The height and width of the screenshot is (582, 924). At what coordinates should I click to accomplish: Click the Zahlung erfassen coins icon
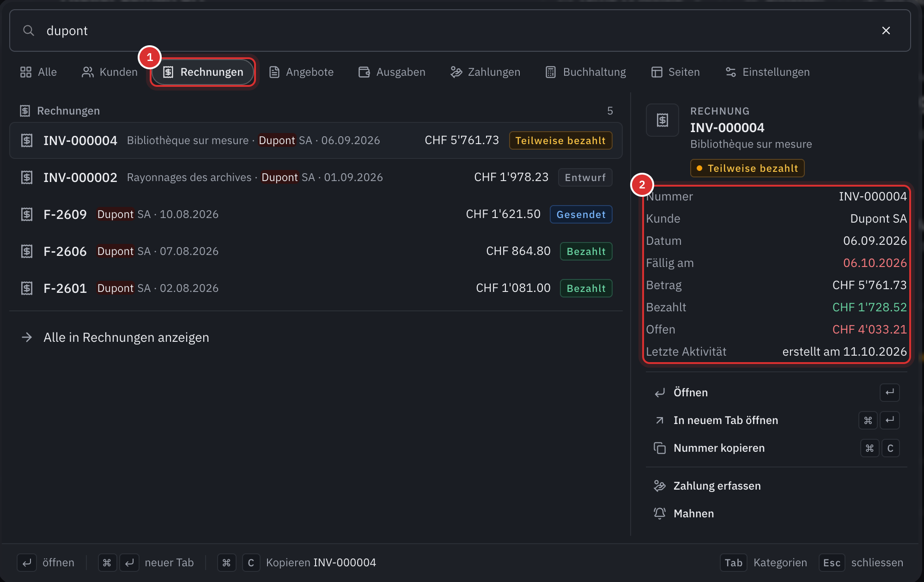tap(660, 486)
